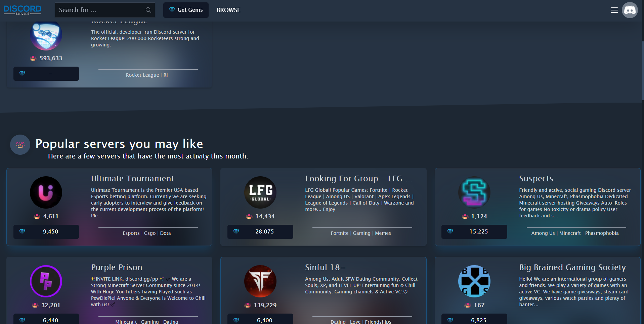
Task: Open the Ultimate Tournament logo avatar
Action: (46, 192)
